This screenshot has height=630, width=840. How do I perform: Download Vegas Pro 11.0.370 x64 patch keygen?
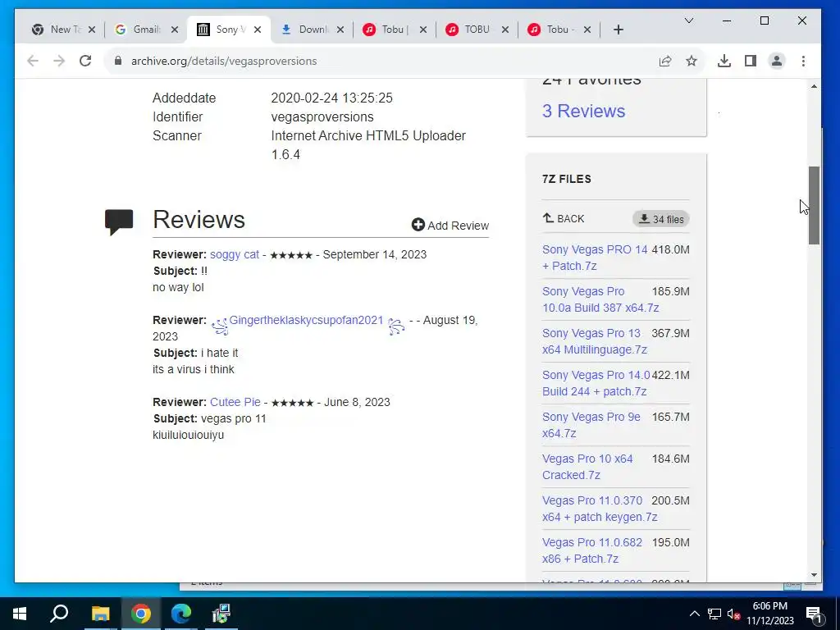(x=600, y=509)
